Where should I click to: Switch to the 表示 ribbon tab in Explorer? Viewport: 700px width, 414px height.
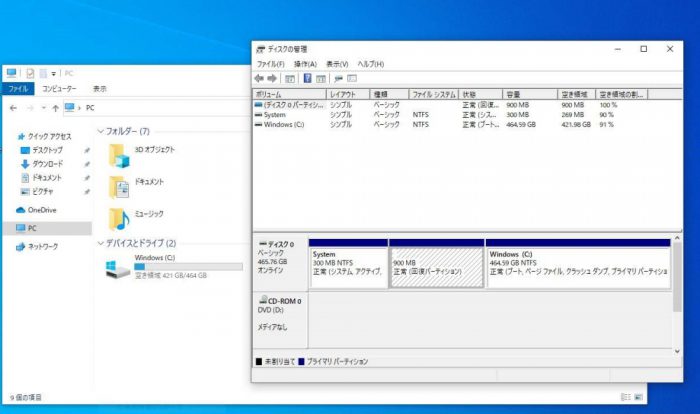(x=100, y=89)
